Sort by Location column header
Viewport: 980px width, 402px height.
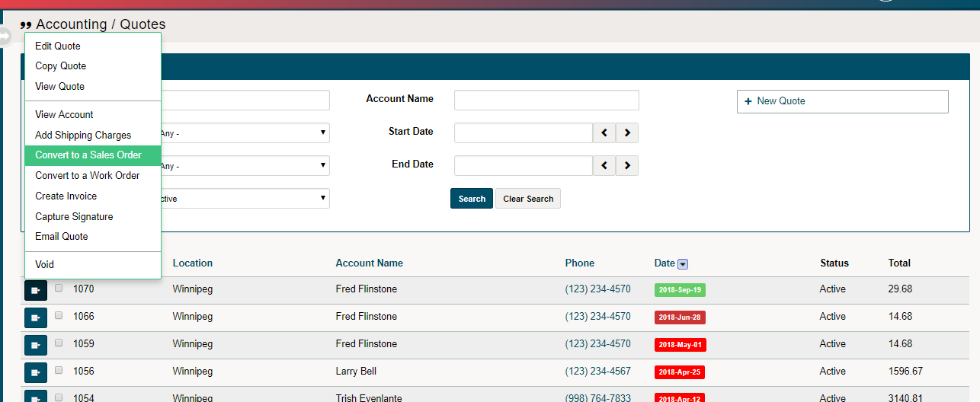pos(193,263)
